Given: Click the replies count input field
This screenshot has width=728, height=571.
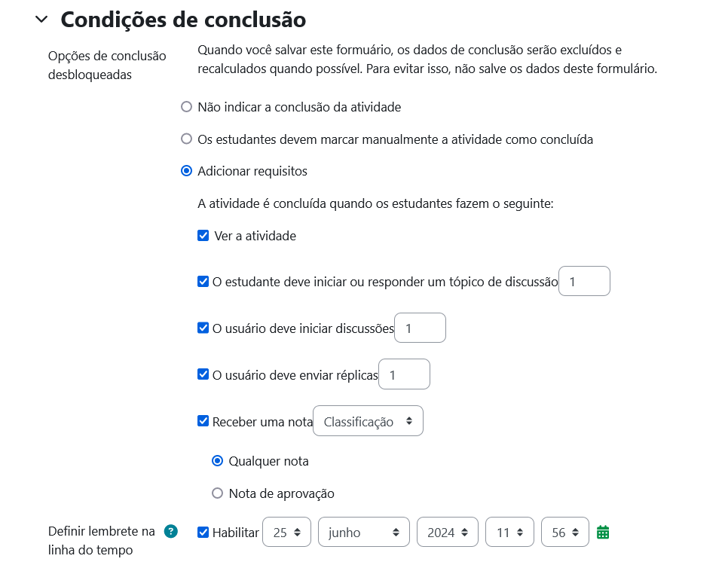Looking at the screenshot, I should [x=404, y=374].
